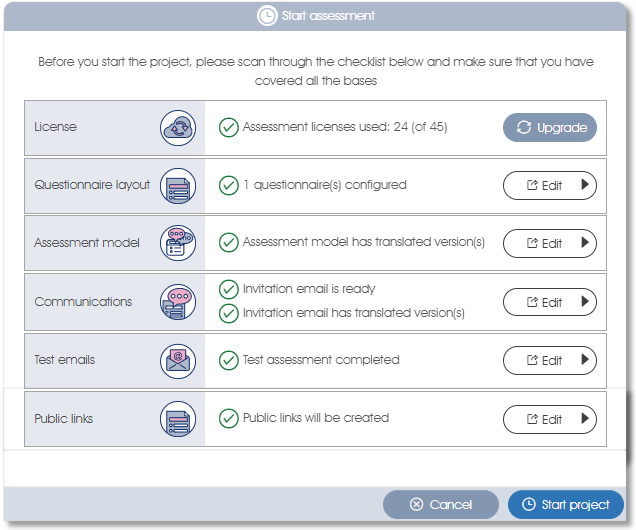Expand arrow on Test emails Edit button
Screen dimensions: 636x530
585,359
